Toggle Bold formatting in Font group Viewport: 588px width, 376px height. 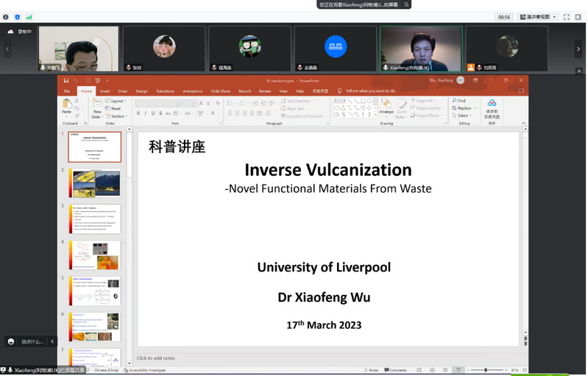[x=138, y=113]
